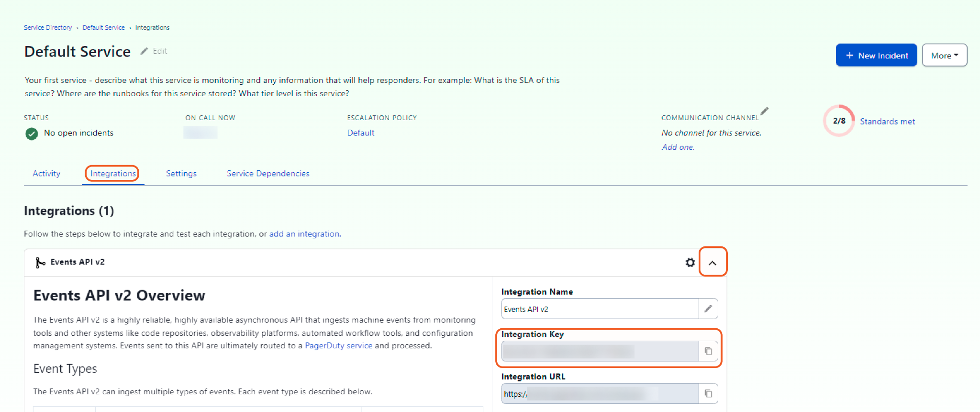Click inside the Integration Name field

(599, 309)
